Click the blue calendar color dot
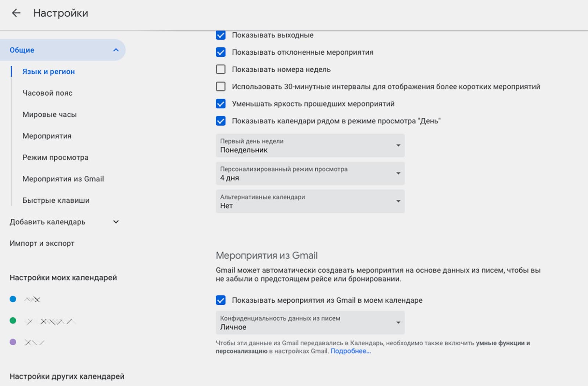Image resolution: width=588 pixels, height=386 pixels. (x=13, y=299)
